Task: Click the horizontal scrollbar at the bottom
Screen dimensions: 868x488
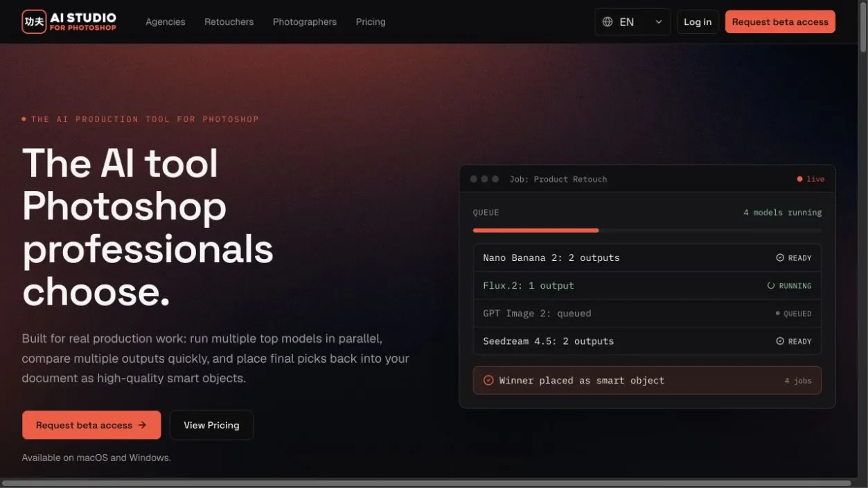Action: [426, 483]
